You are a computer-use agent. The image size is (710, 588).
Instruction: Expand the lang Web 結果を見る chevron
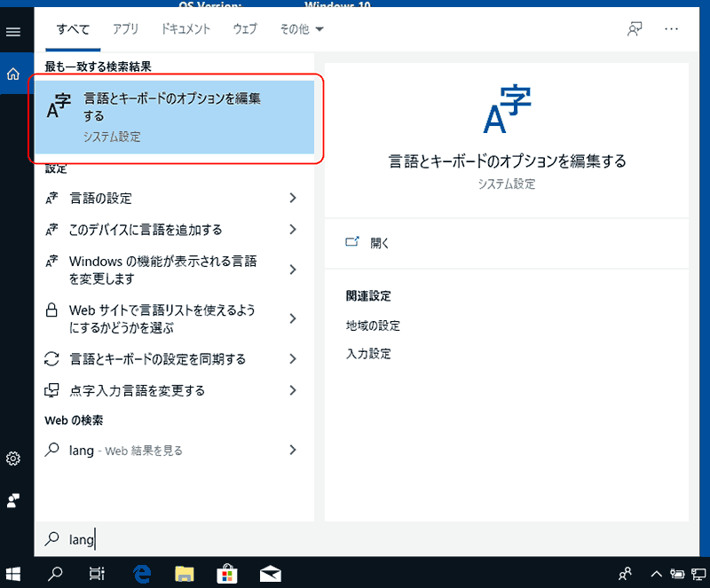click(x=293, y=451)
